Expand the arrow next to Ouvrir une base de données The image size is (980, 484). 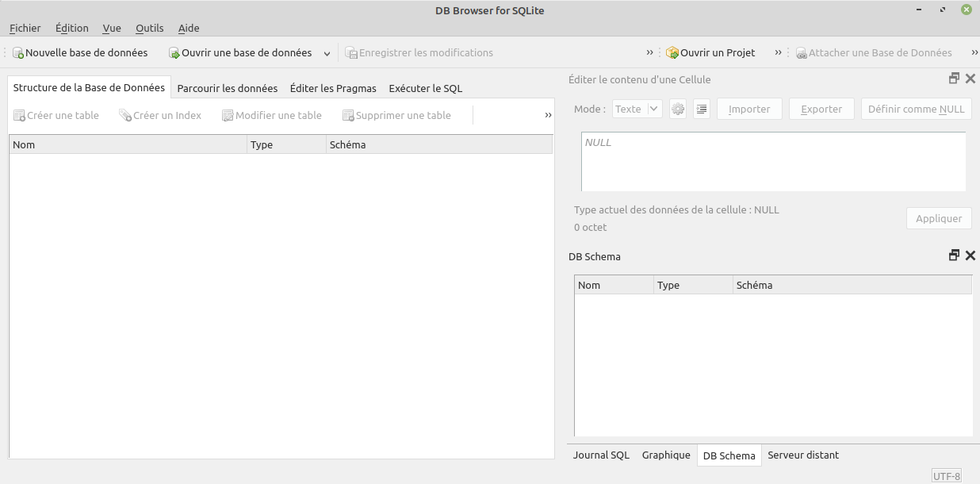[x=327, y=53]
